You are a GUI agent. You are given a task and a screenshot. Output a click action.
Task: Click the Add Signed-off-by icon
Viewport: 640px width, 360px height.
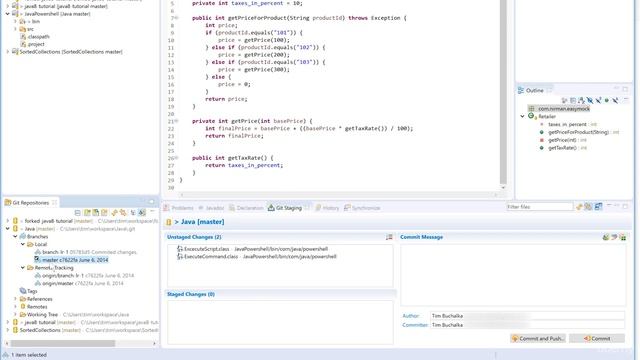pyautogui.click(x=614, y=237)
